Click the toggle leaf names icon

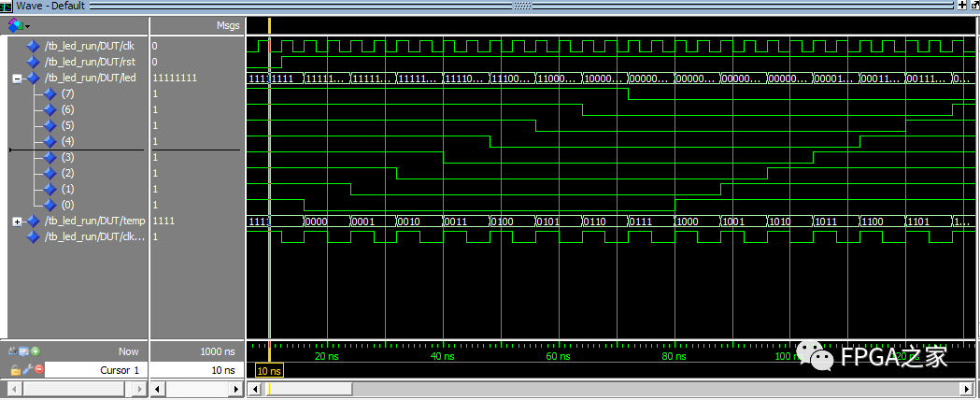(x=14, y=351)
